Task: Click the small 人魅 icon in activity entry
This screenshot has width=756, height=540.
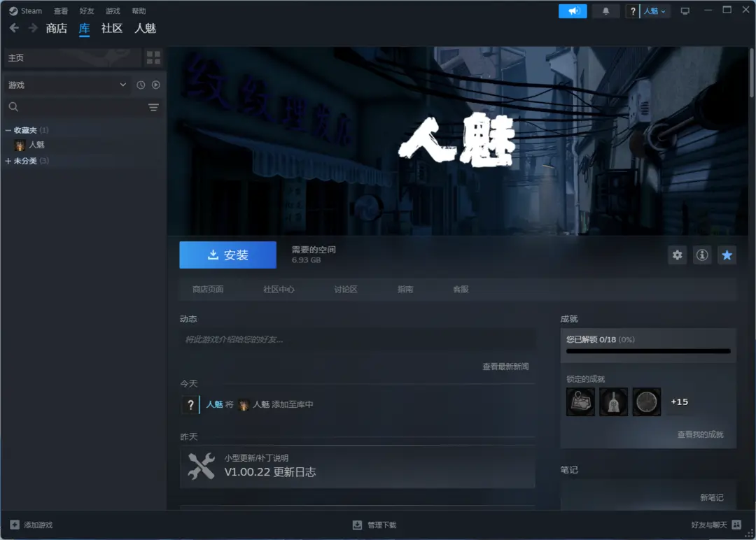Action: click(x=244, y=404)
